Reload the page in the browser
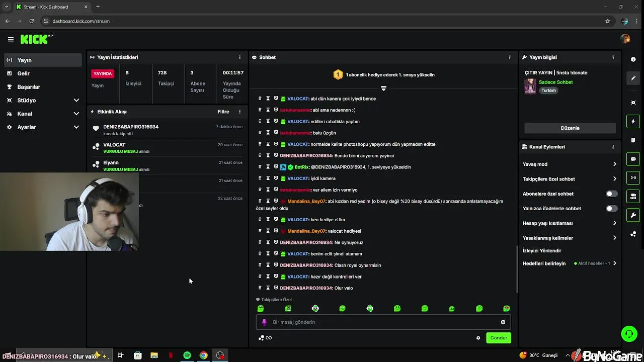The height and width of the screenshot is (362, 644). coord(31,21)
